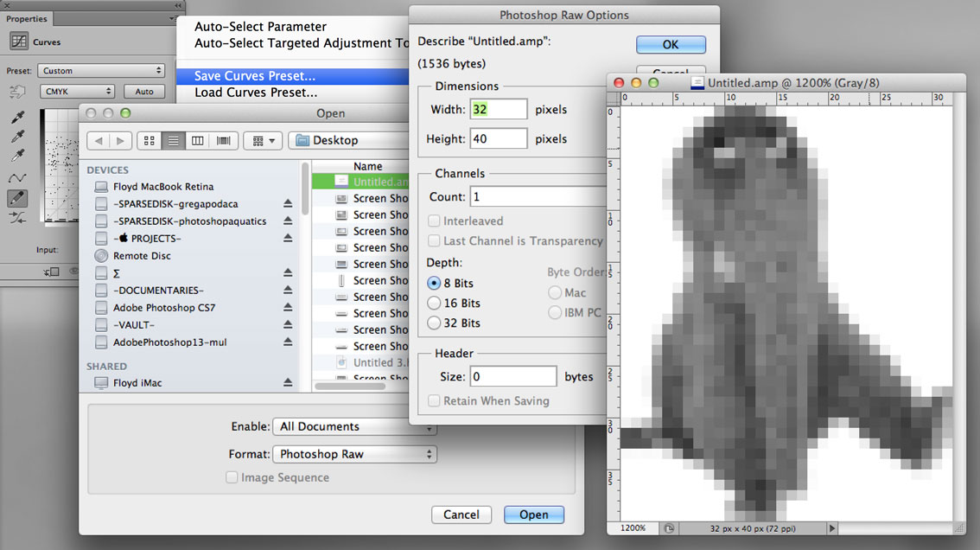
Task: Enable the Image Sequence checkbox
Action: tap(232, 477)
